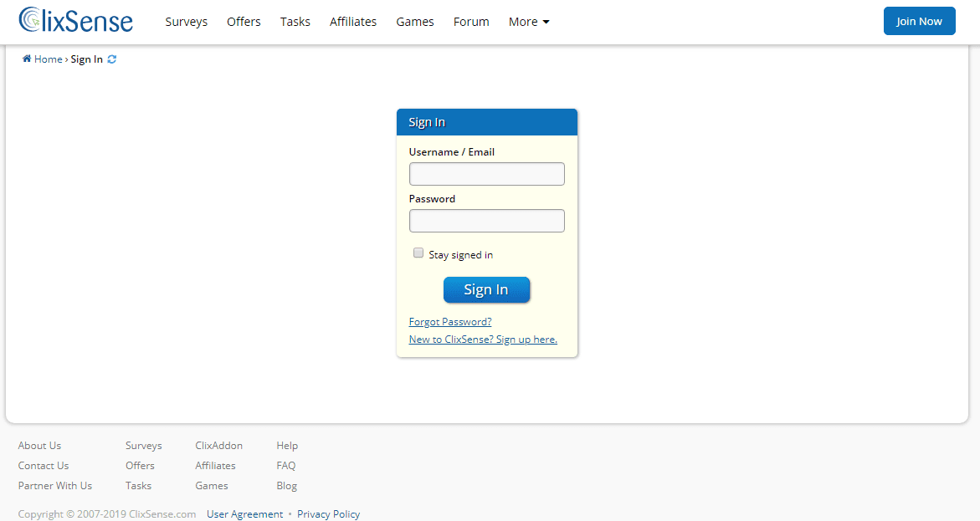
Task: Click the refresh icon beside Sign In breadcrumb
Action: click(111, 59)
